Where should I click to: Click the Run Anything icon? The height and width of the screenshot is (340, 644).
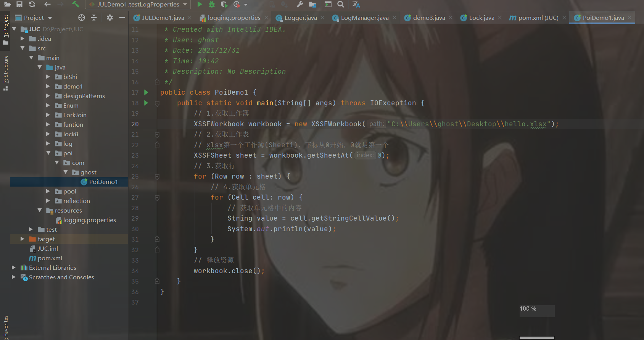pyautogui.click(x=328, y=4)
